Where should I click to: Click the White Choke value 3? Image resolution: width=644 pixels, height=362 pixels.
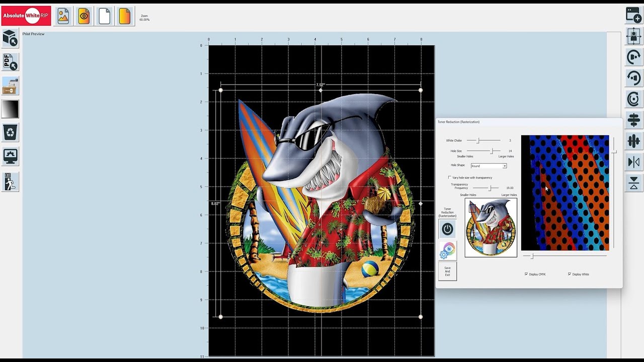point(510,140)
